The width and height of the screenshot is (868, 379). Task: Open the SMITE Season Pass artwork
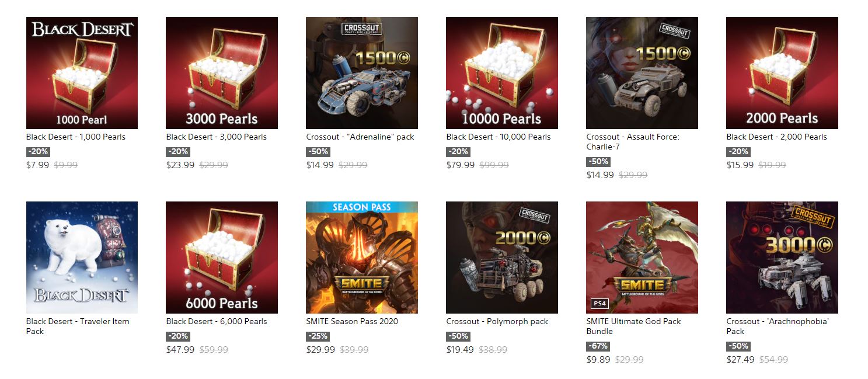click(362, 258)
